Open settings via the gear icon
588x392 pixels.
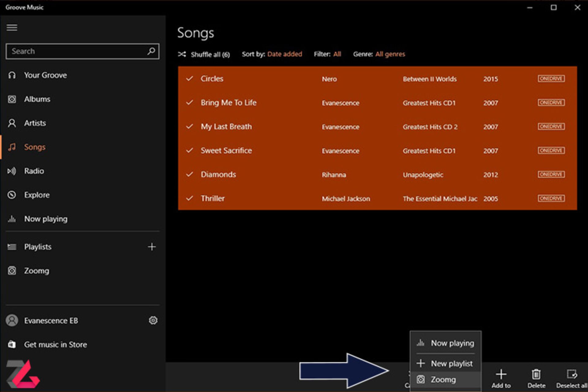153,320
